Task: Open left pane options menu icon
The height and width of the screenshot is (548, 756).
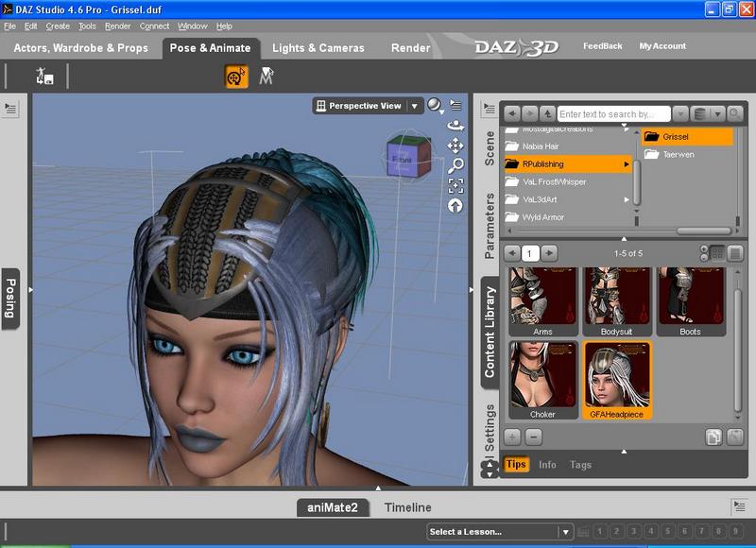Action: pyautogui.click(x=10, y=109)
